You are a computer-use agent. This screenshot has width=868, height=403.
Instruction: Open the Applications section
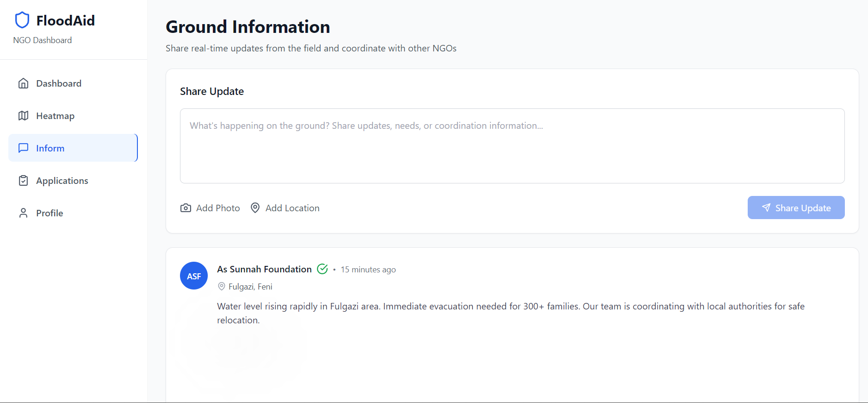[x=62, y=181]
